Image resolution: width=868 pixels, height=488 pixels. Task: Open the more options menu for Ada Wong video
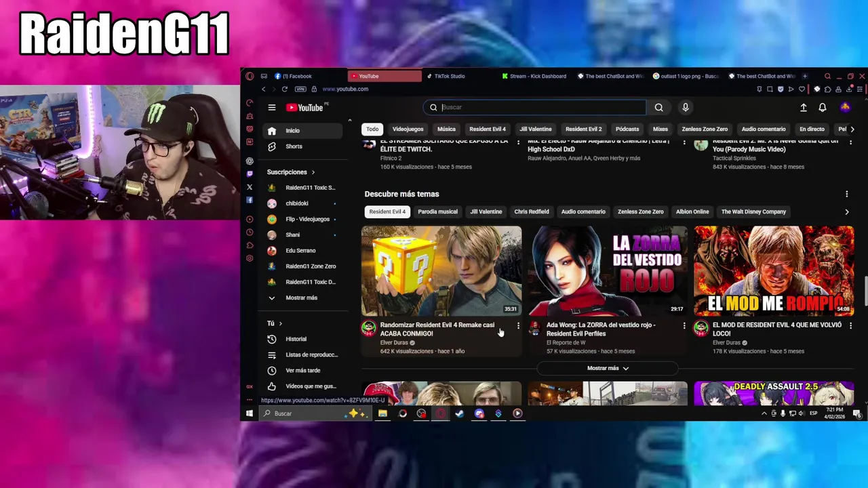coord(684,326)
